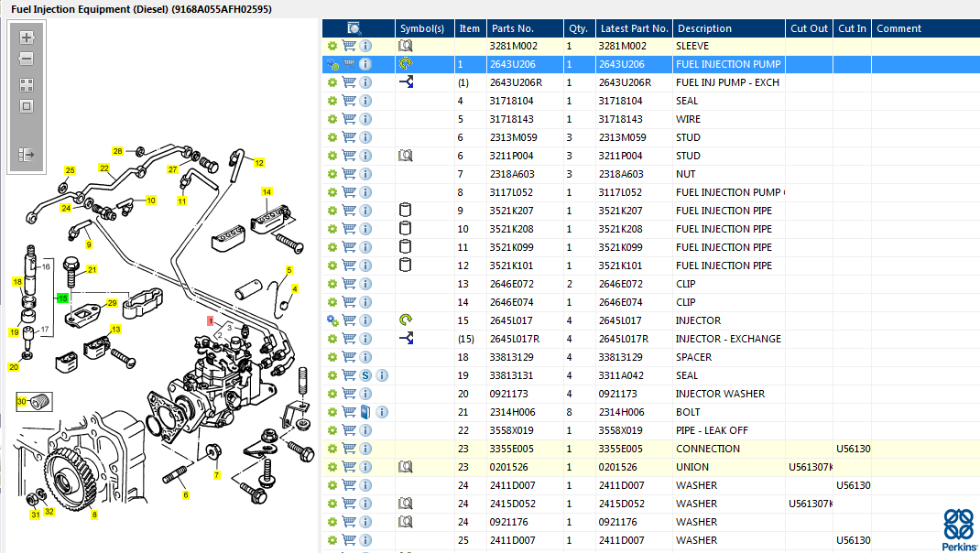Click the gear icon for CLIP 2646E072

[332, 284]
